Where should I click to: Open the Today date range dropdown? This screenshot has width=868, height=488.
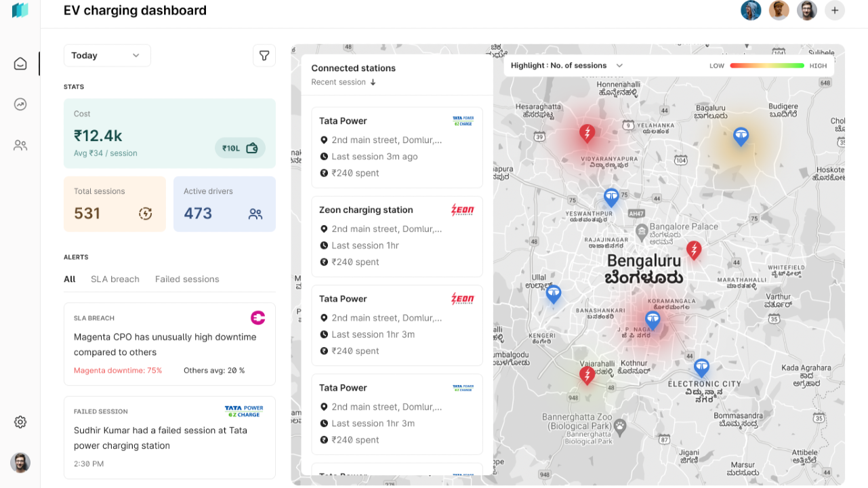point(107,56)
